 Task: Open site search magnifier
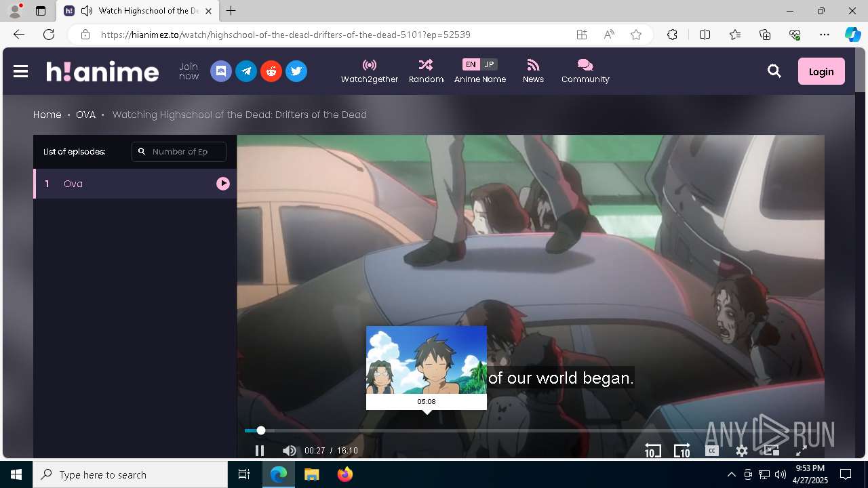pyautogui.click(x=774, y=71)
